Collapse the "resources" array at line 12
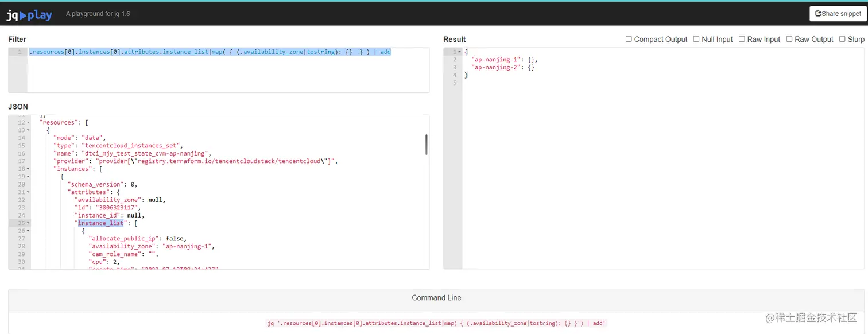This screenshot has width=868, height=334. pos(28,122)
